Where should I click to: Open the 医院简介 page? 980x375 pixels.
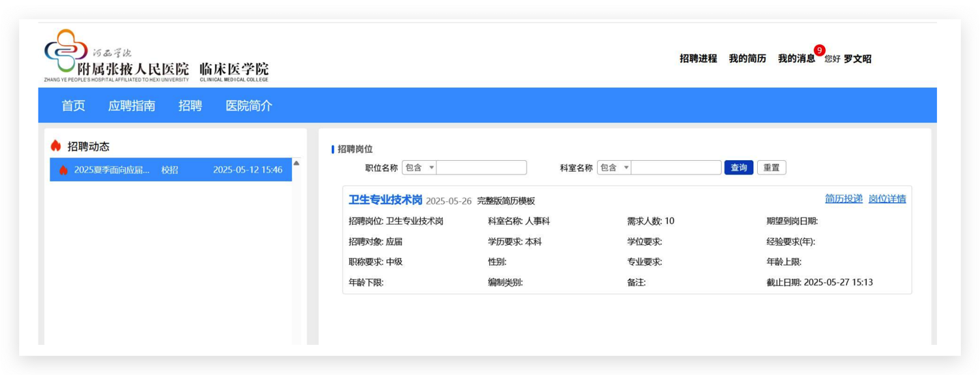pyautogui.click(x=249, y=106)
